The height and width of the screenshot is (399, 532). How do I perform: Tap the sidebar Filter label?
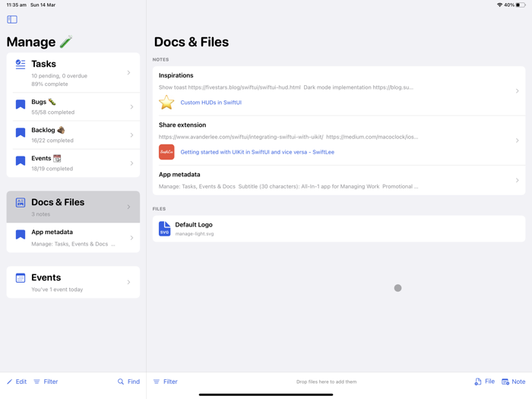click(x=51, y=382)
